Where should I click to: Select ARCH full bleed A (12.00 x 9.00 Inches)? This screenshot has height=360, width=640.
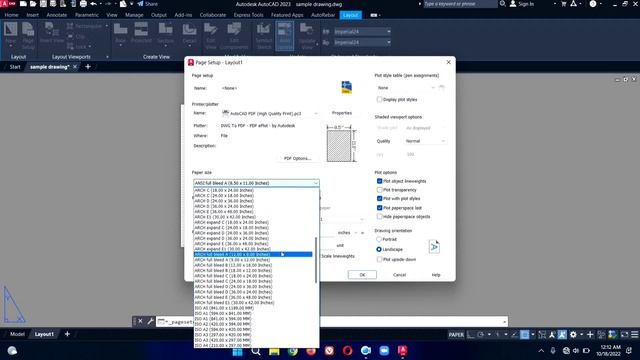point(253,254)
